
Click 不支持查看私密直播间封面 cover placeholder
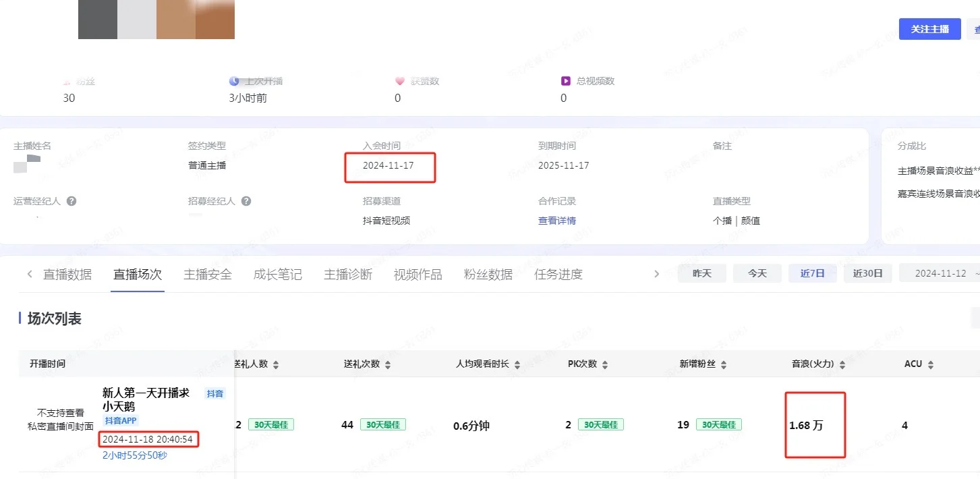click(60, 420)
